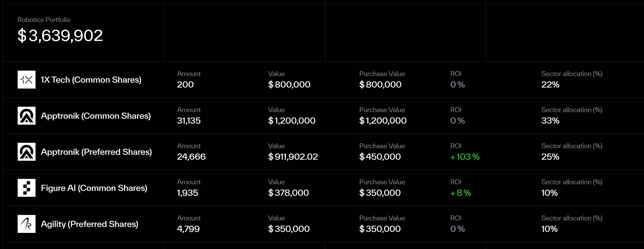Click the $911,902.02 value amount
This screenshot has width=644, height=249.
coord(293,157)
